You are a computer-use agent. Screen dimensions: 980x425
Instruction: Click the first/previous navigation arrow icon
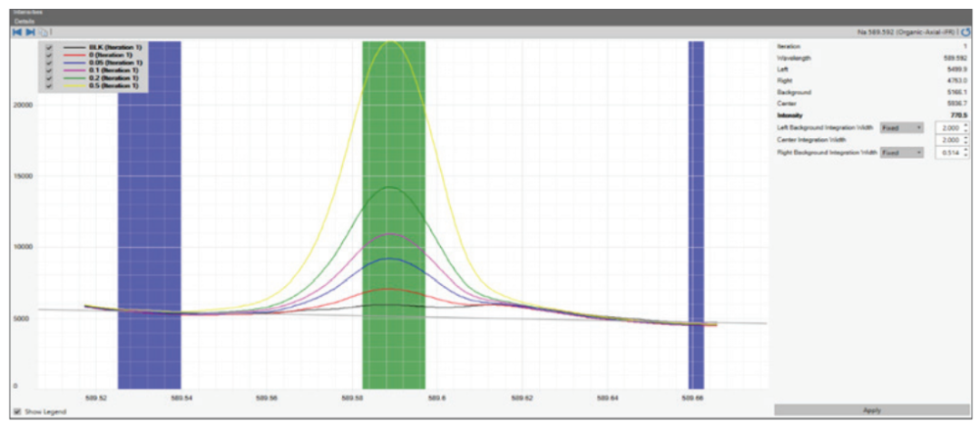coord(17,32)
